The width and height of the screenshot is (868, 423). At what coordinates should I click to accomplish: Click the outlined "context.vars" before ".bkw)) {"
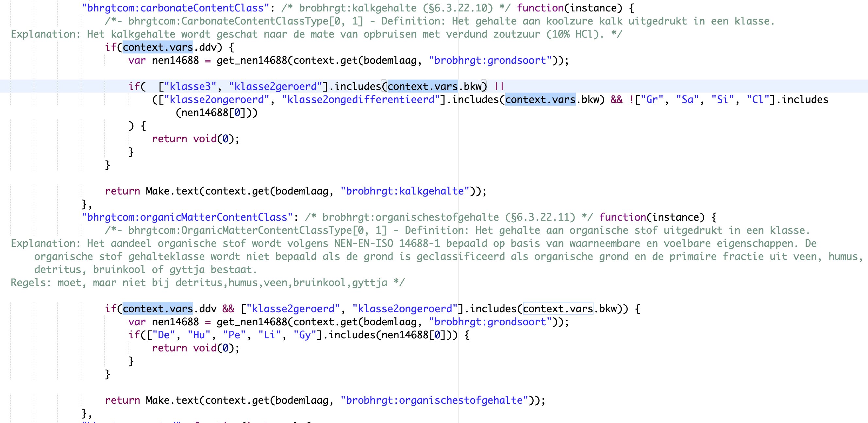[558, 309]
